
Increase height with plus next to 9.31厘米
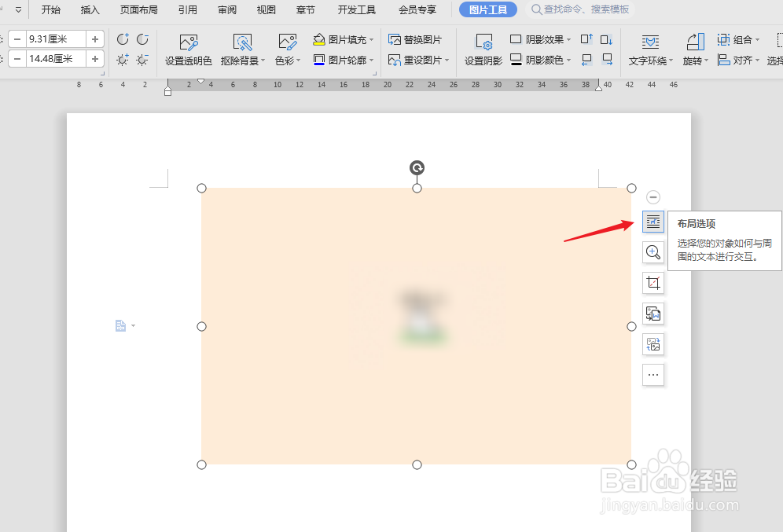(95, 39)
